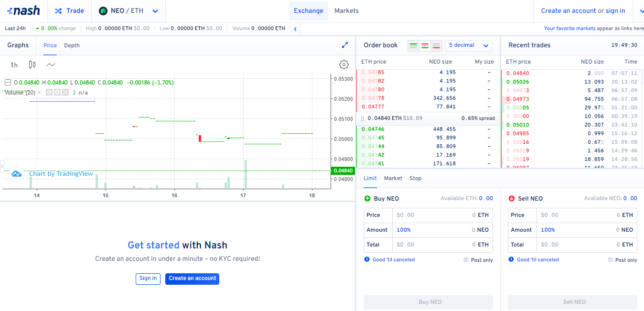Click the Nash logo
Image resolution: width=644 pixels, height=311 pixels.
24,11
